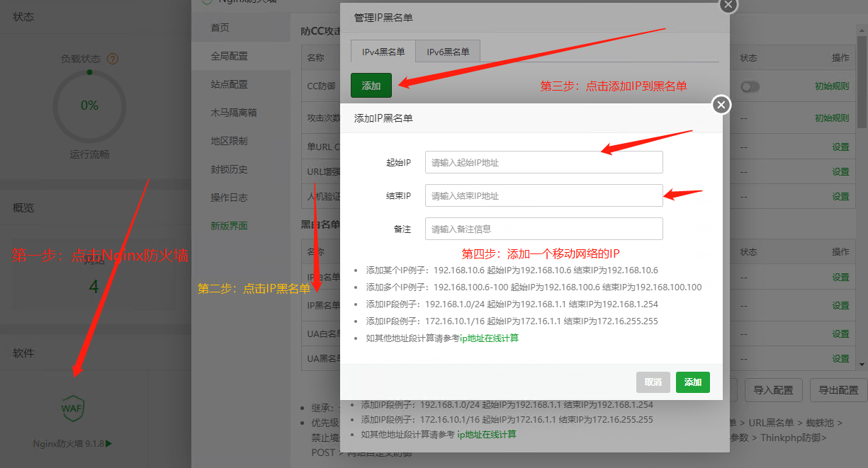Image resolution: width=868 pixels, height=468 pixels.
Task: Click 设置 in the UA黑名单 row
Action: pos(840,359)
